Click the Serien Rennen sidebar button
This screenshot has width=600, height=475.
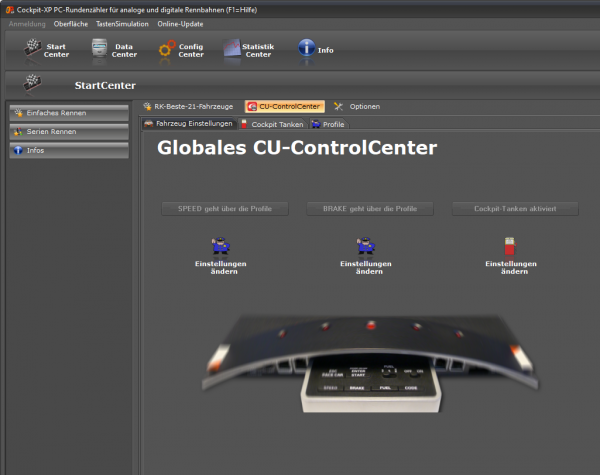[x=69, y=132]
